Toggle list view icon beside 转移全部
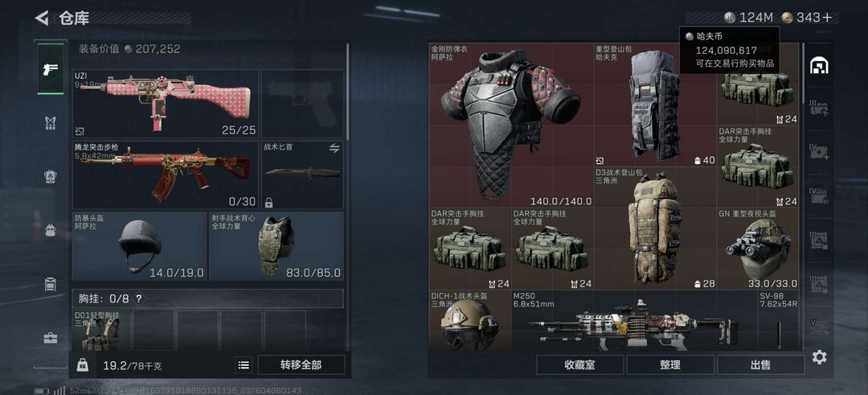 [x=244, y=365]
